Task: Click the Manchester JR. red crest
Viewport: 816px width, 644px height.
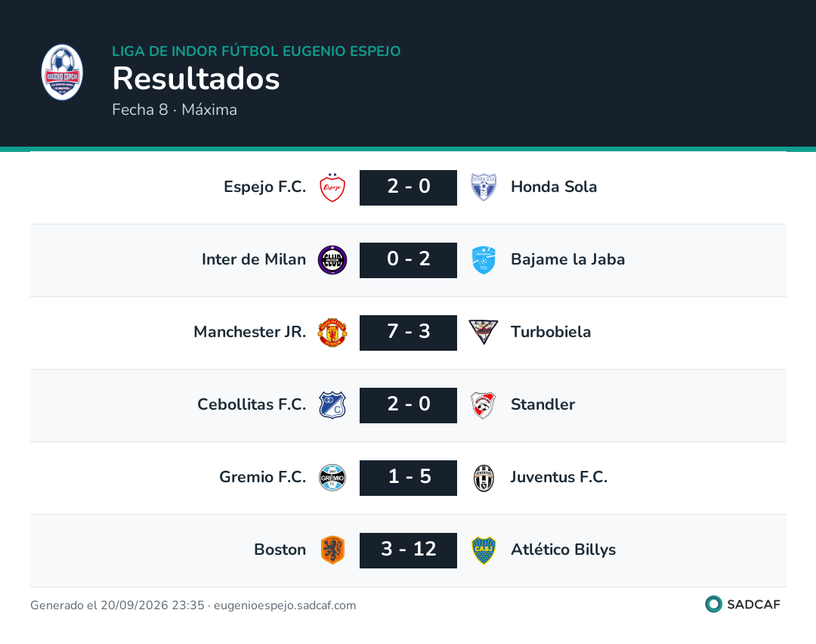Action: click(x=332, y=333)
